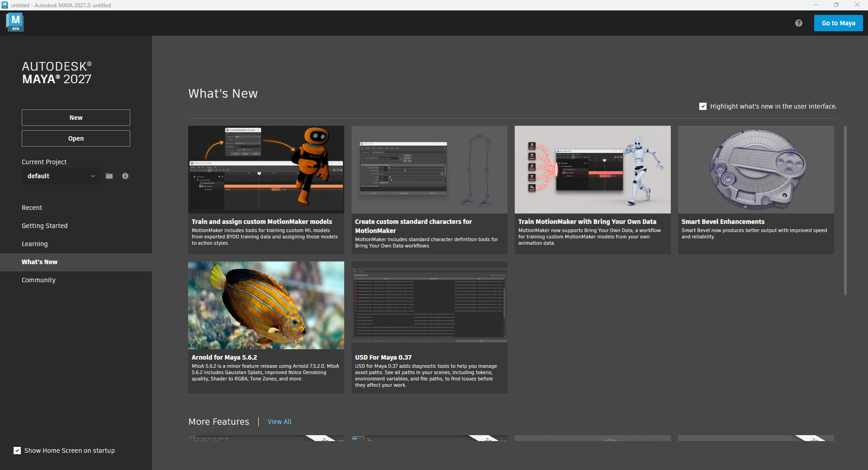Click the Maya title bar app icon
Viewport: 868px width, 470px height.
tap(5, 5)
